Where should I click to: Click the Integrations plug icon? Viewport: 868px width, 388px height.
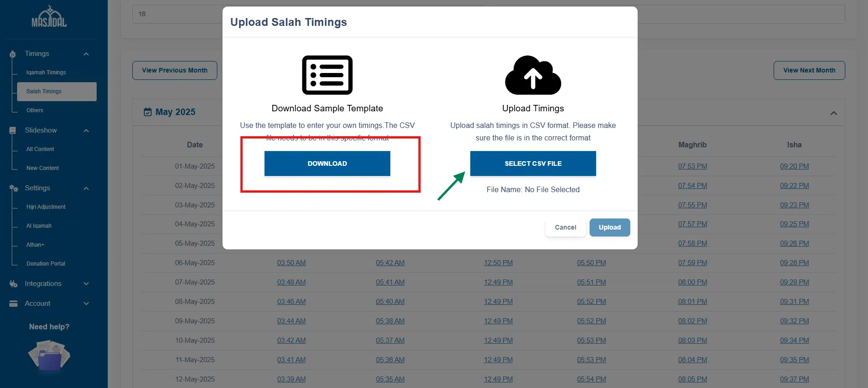pos(13,284)
